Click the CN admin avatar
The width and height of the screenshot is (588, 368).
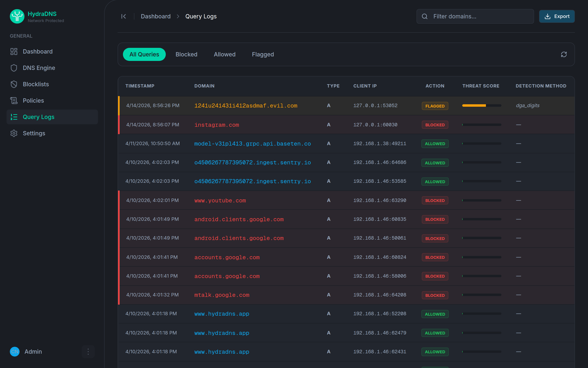tap(14, 351)
